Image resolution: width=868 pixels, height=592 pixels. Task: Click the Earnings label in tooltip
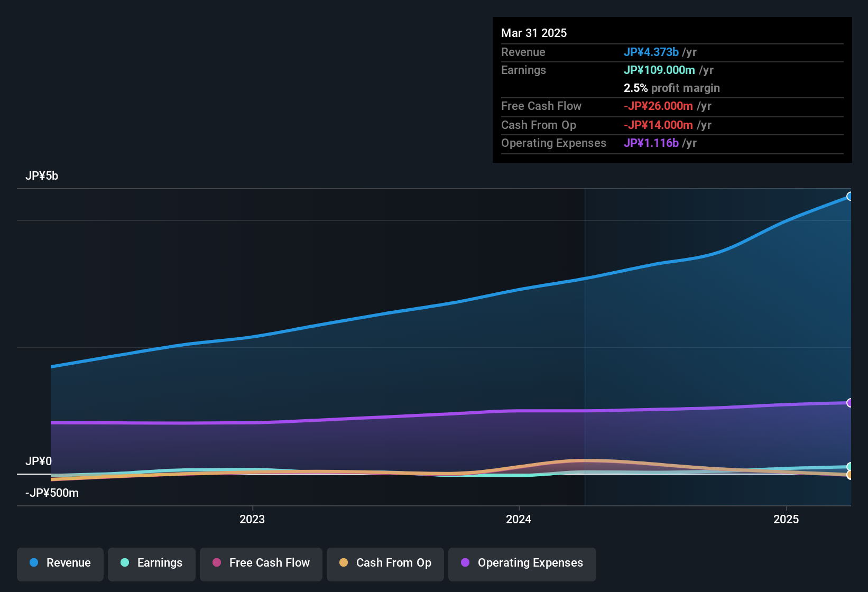pyautogui.click(x=523, y=70)
